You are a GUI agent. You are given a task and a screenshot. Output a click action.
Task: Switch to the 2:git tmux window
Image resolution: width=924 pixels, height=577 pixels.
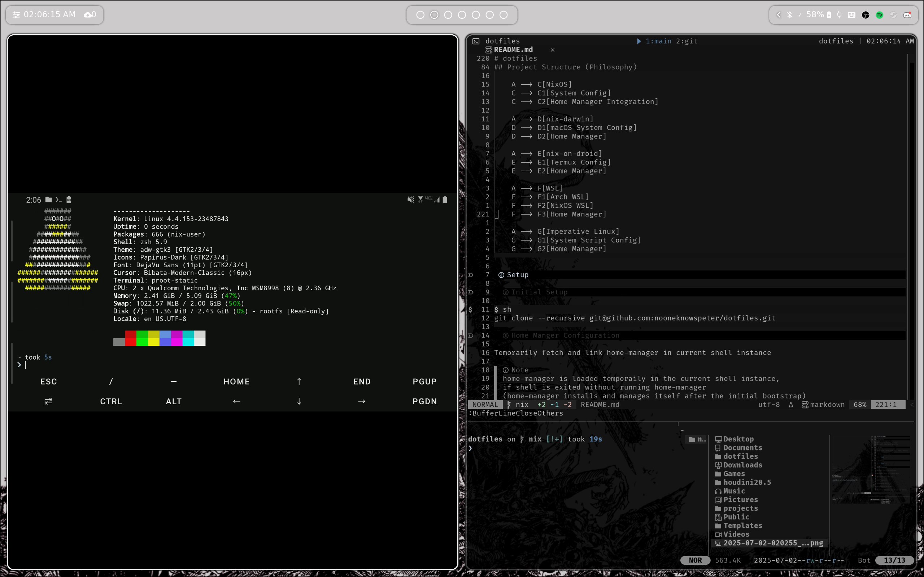pos(687,41)
